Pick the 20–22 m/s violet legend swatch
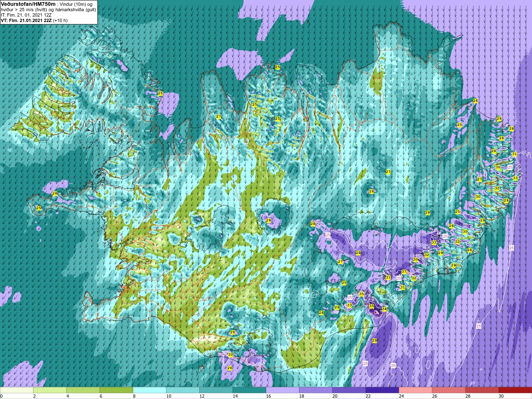532x399 pixels. [x=349, y=390]
